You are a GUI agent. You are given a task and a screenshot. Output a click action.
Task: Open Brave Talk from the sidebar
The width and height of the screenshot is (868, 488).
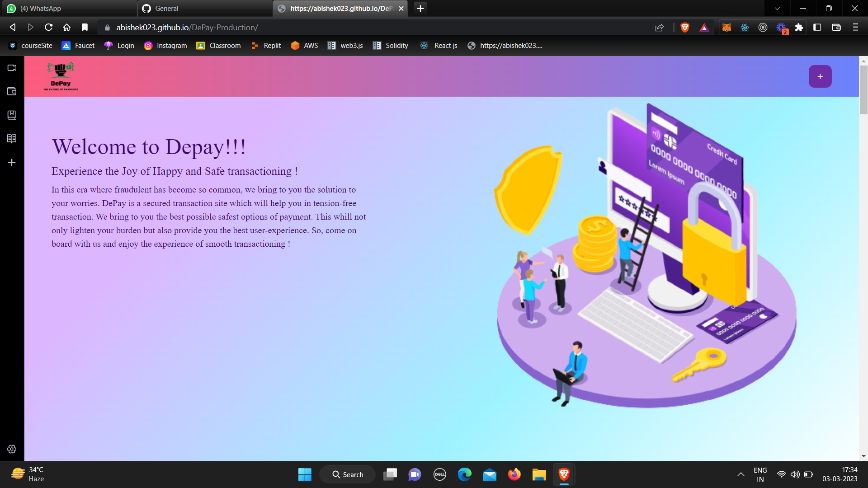coord(12,68)
